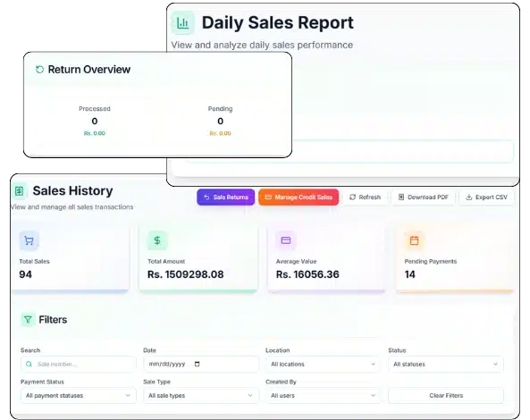Click the magnifier icon in Search field

point(29,364)
